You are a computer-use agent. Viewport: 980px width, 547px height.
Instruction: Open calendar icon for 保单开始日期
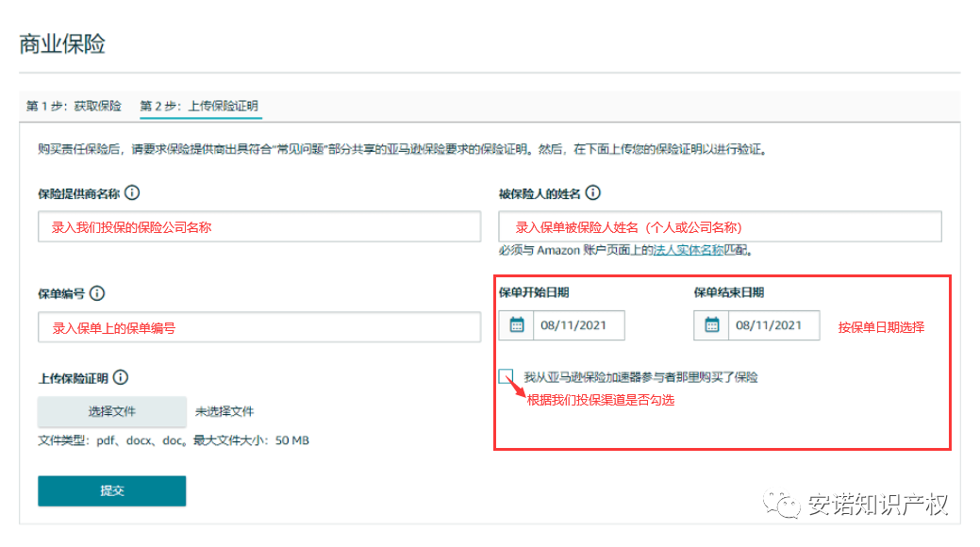(x=517, y=325)
